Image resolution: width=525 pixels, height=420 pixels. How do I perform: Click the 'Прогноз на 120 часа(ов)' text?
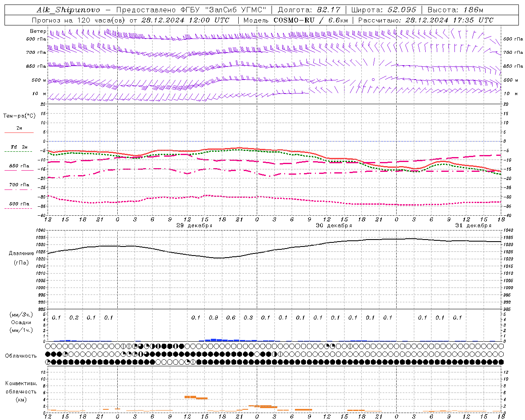click(79, 20)
